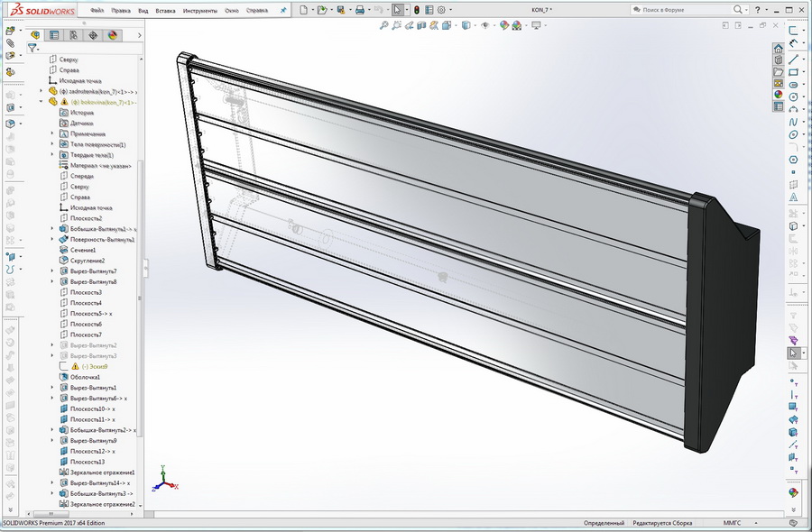
Task: Expand the Твердые тела(1) folder
Action: click(51, 154)
